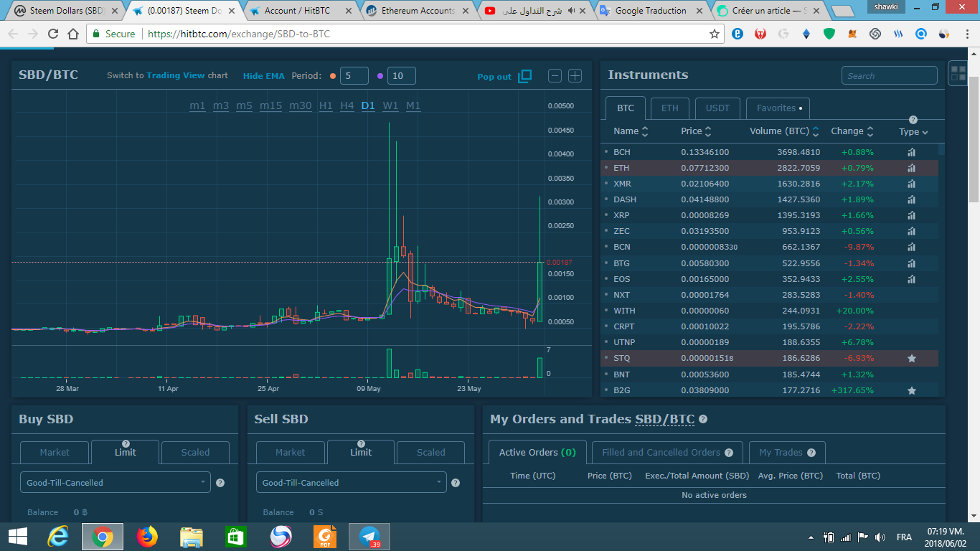
Task: Select the m30 chart timeframe
Action: click(x=301, y=105)
